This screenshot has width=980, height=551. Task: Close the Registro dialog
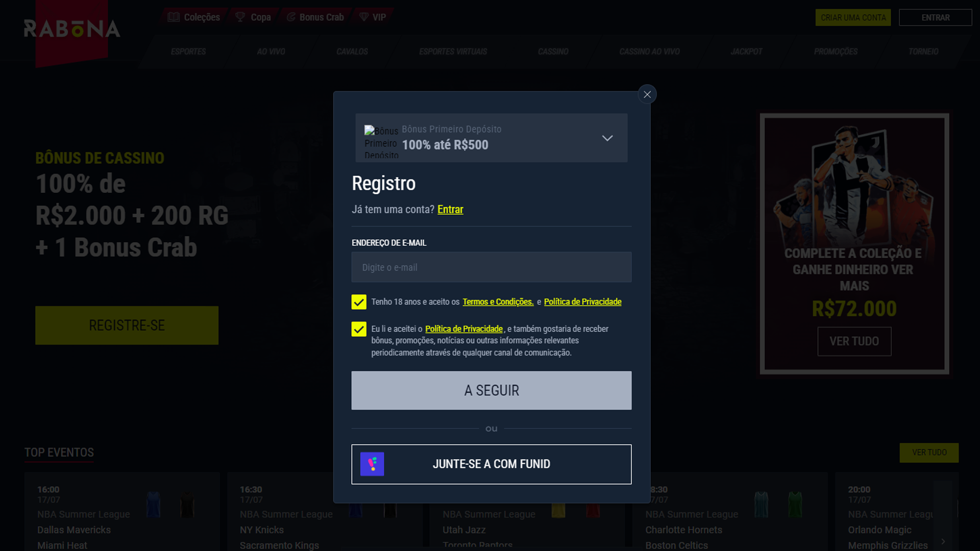point(647,94)
